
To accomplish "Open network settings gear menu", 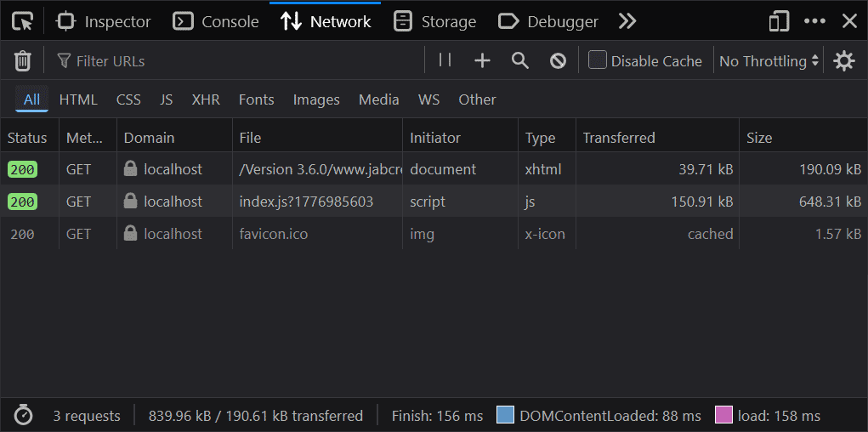I will 844,61.
